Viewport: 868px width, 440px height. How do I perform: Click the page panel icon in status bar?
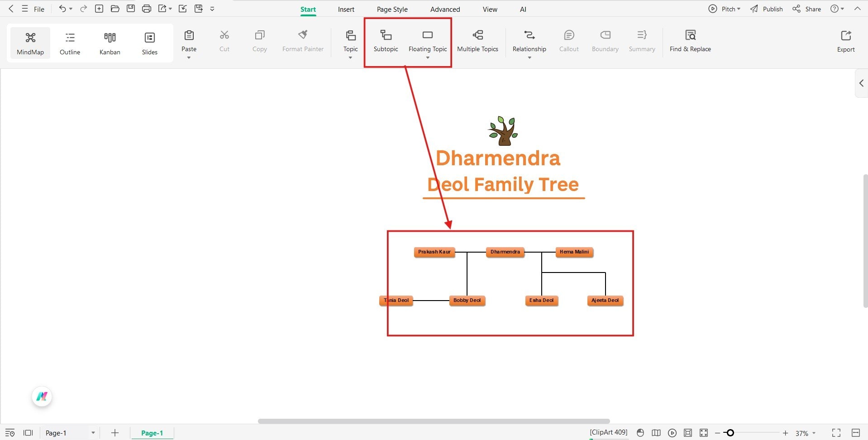pyautogui.click(x=28, y=433)
